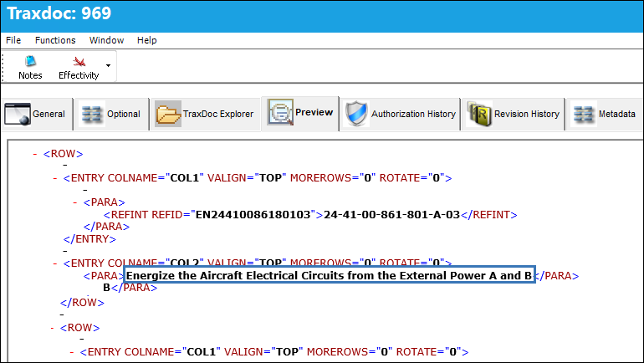Open the Functions menu
This screenshot has width=644, height=363.
tap(55, 40)
